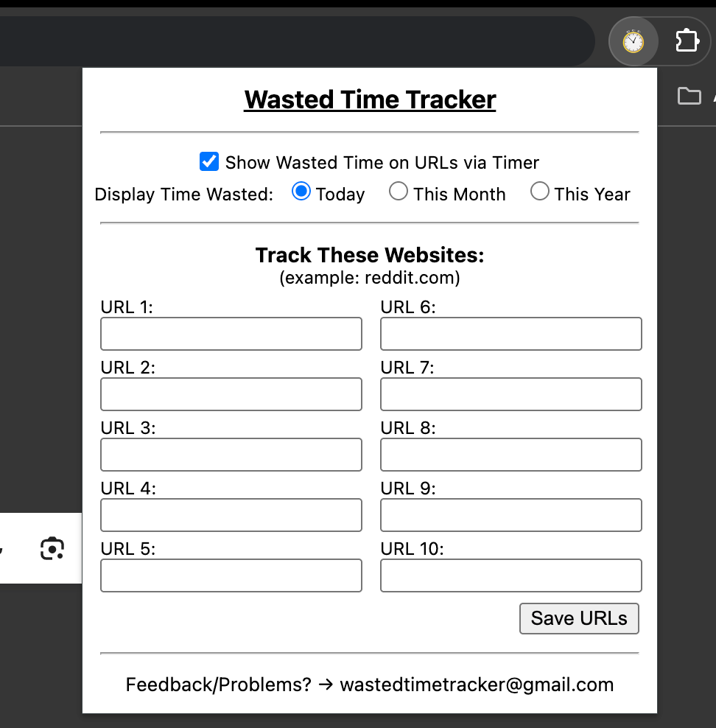Viewport: 716px width, 728px height.
Task: Open the browser Extensions puzzle icon
Action: click(x=687, y=41)
